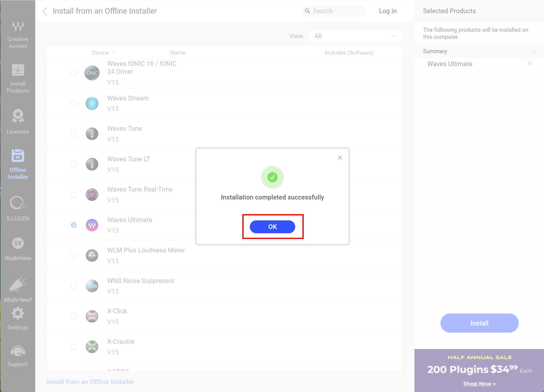The height and width of the screenshot is (392, 544).
Task: Click the Name column header
Action: coord(178,53)
